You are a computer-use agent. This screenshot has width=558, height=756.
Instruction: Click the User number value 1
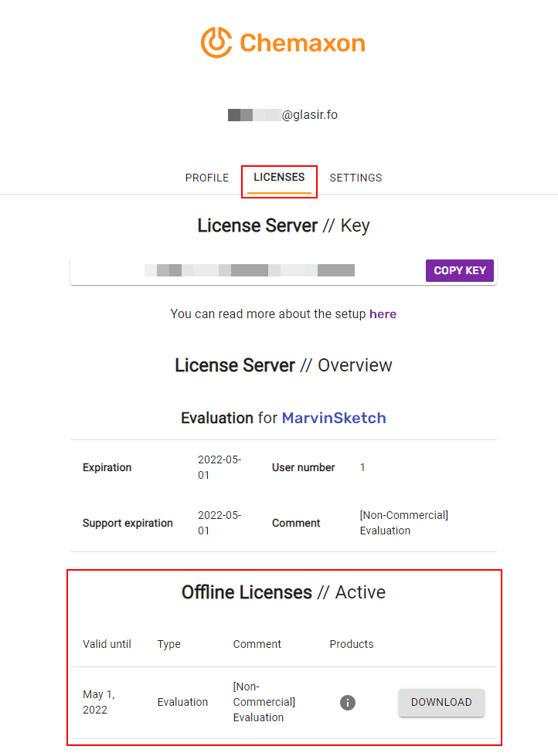click(x=362, y=468)
